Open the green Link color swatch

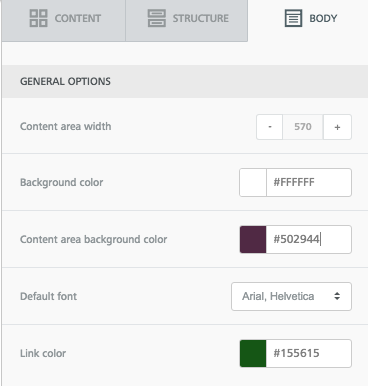(253, 353)
